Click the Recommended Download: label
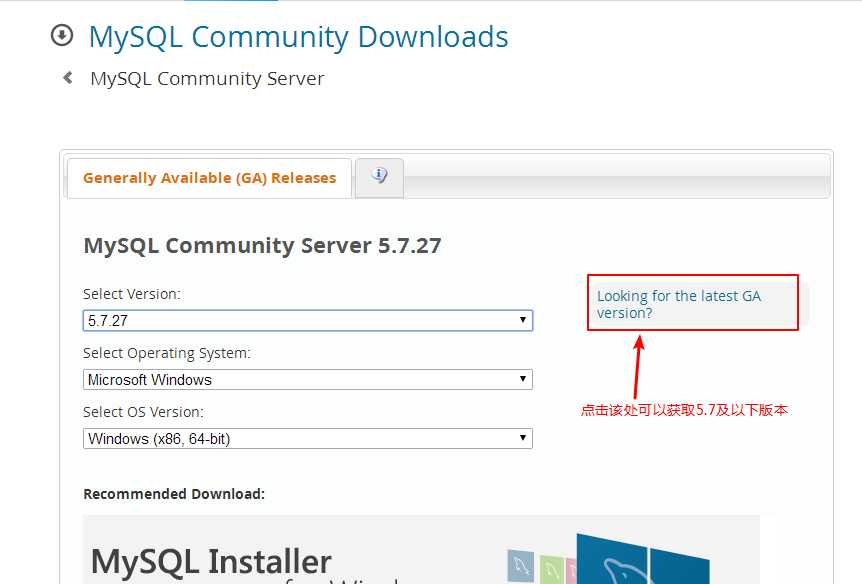The width and height of the screenshot is (862, 584). 174,494
